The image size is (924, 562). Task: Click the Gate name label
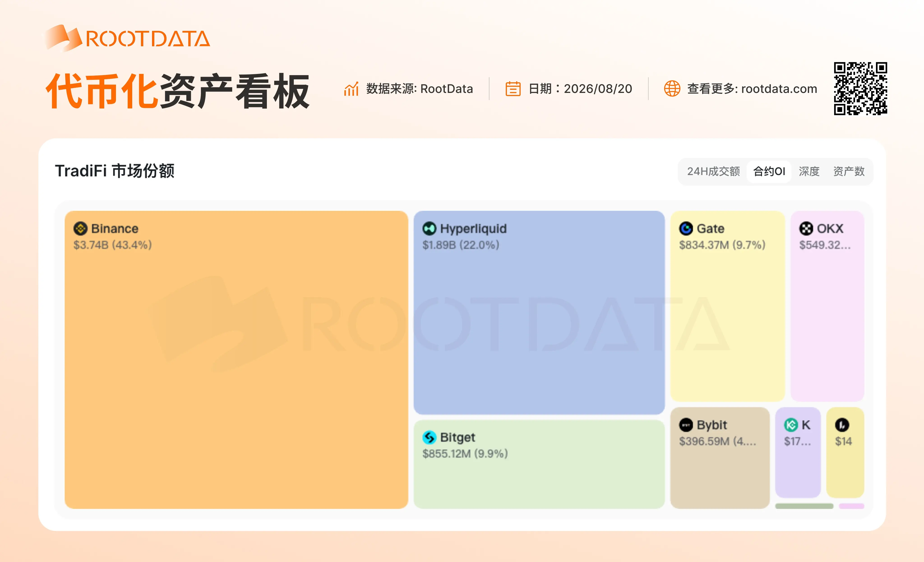(710, 228)
